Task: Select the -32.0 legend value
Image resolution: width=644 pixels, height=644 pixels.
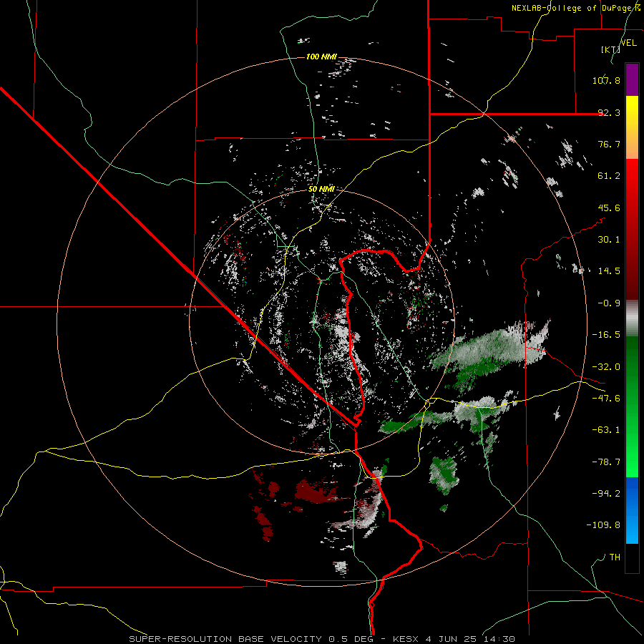Action: click(x=606, y=367)
